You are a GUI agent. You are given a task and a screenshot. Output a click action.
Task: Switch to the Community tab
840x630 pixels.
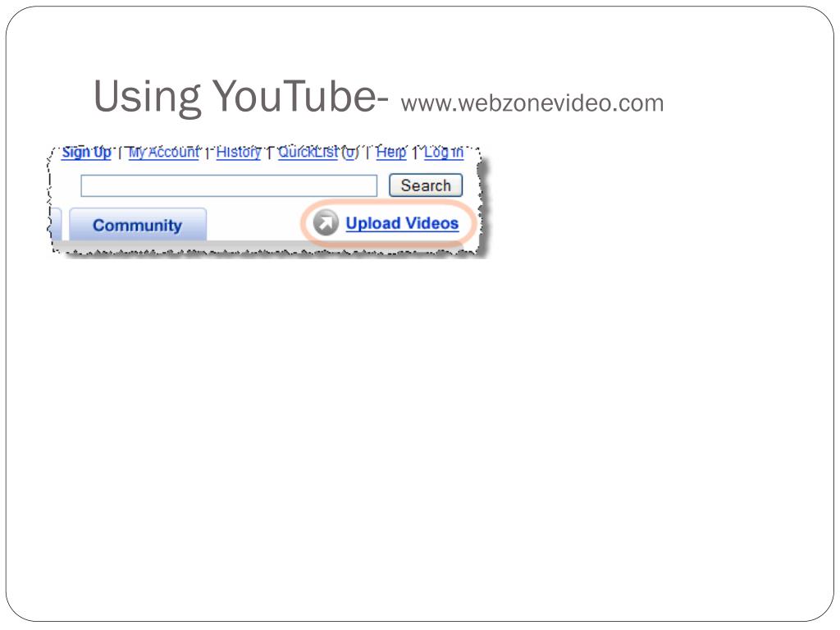click(138, 225)
